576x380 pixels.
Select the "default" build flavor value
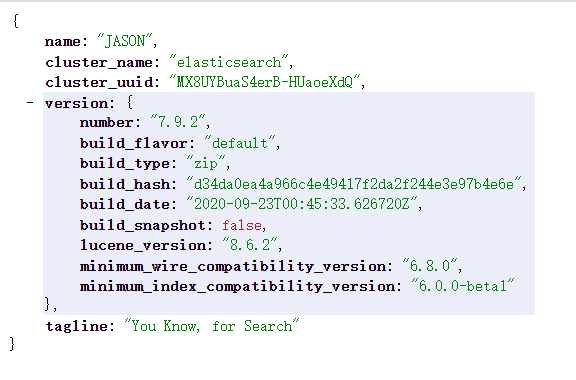[x=239, y=143]
